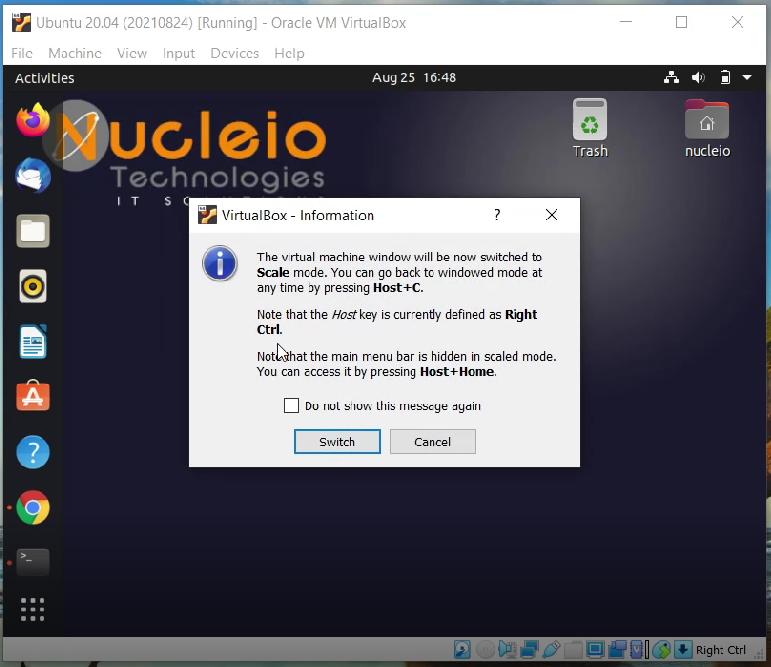Click the audio indicator in the status bar
This screenshot has height=667, width=771.
point(507,649)
